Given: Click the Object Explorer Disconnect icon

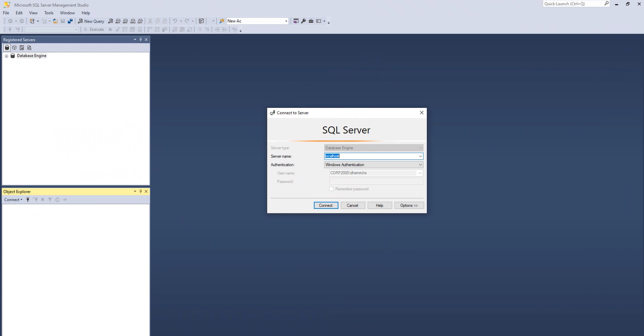Looking at the screenshot, I should point(35,200).
